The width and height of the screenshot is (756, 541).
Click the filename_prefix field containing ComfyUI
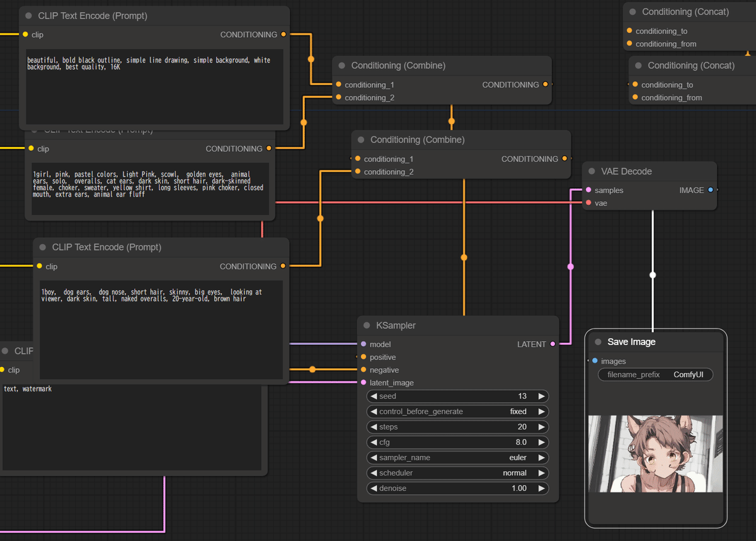[x=655, y=375]
